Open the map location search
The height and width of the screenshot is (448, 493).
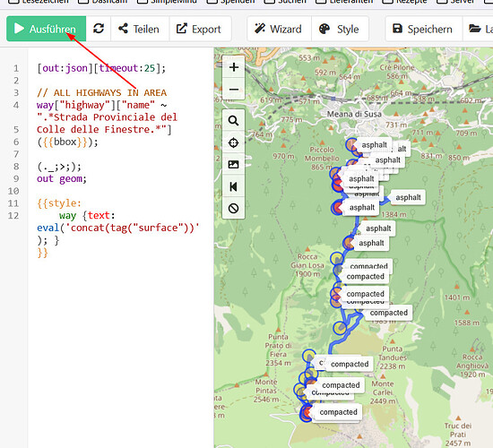click(x=233, y=120)
